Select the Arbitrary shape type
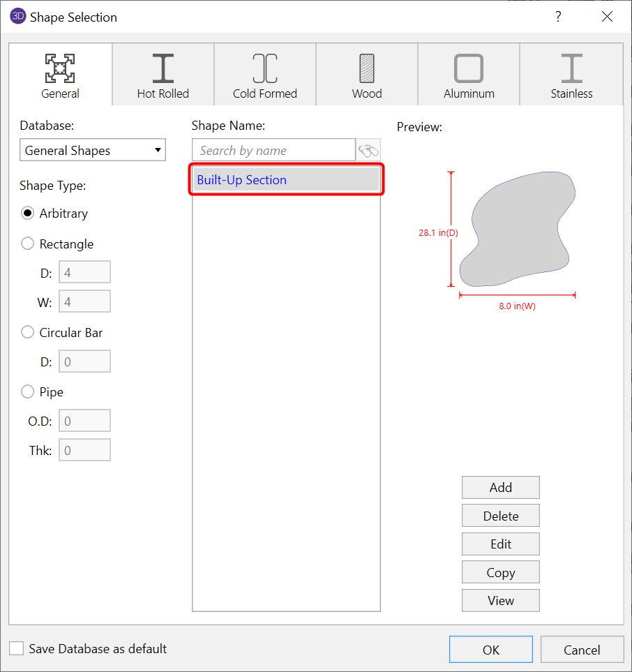Viewport: 632px width, 672px height. click(x=27, y=213)
